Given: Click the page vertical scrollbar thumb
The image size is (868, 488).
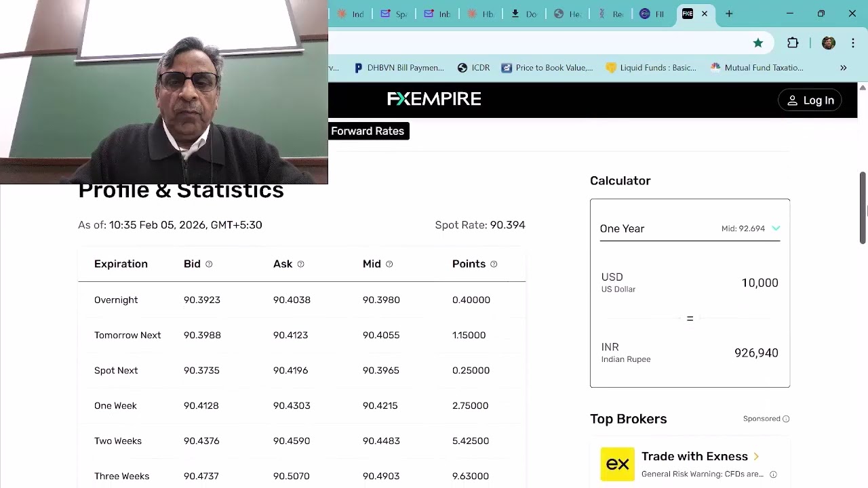Looking at the screenshot, I should 863,207.
